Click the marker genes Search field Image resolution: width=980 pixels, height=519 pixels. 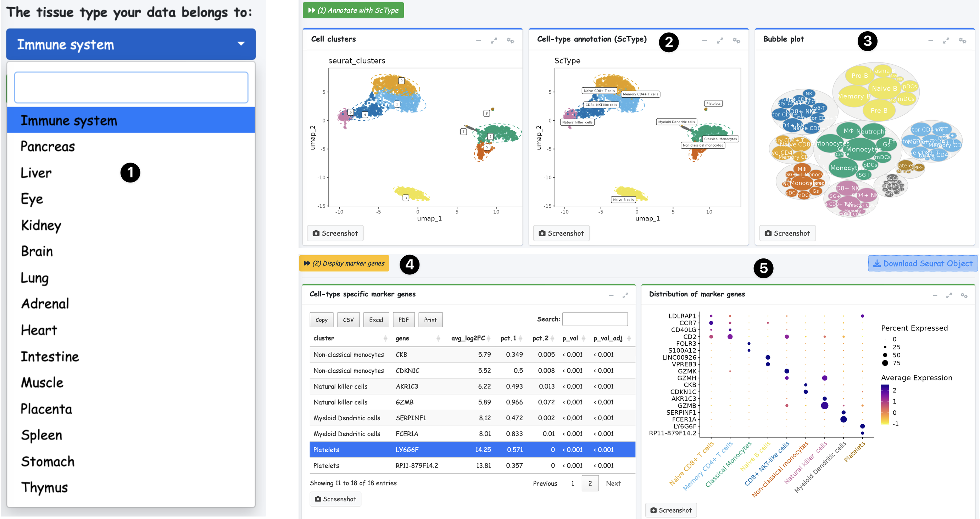[x=595, y=319]
